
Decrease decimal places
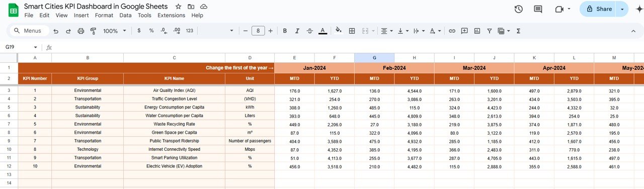point(164,31)
